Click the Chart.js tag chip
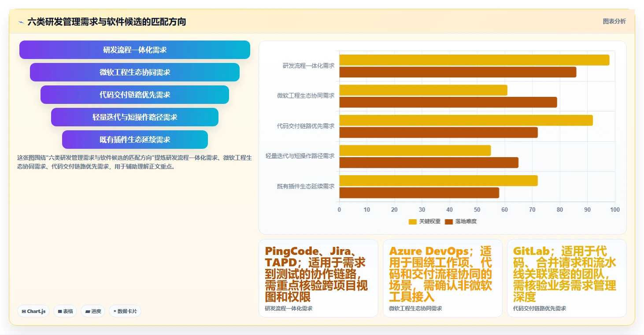This screenshot has height=335, width=644. pyautogui.click(x=33, y=311)
